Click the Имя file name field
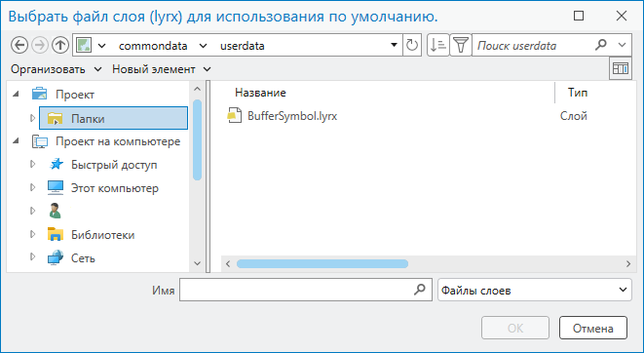 pos(306,290)
